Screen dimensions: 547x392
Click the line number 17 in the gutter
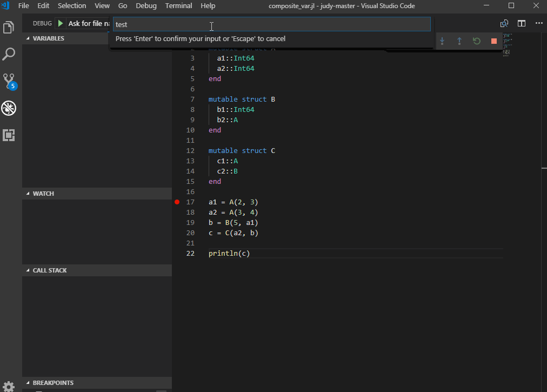(190, 202)
